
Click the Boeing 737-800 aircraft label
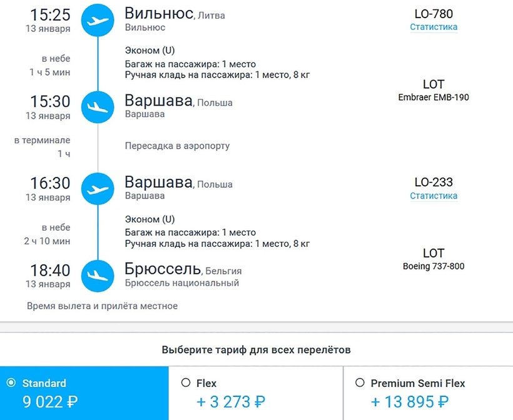click(434, 266)
